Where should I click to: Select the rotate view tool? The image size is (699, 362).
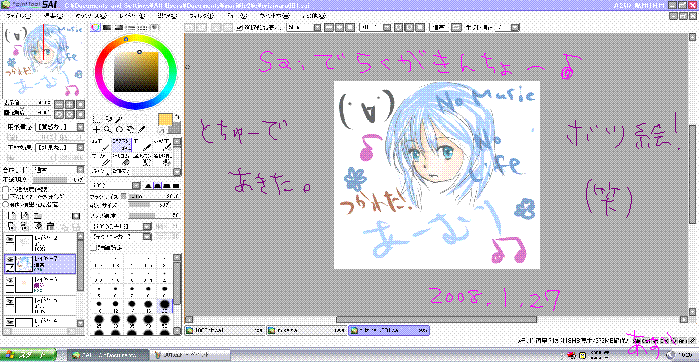click(119, 130)
